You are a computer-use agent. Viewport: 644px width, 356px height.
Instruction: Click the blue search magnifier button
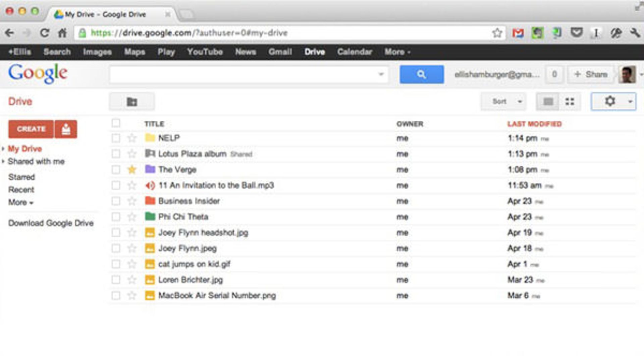tap(422, 74)
